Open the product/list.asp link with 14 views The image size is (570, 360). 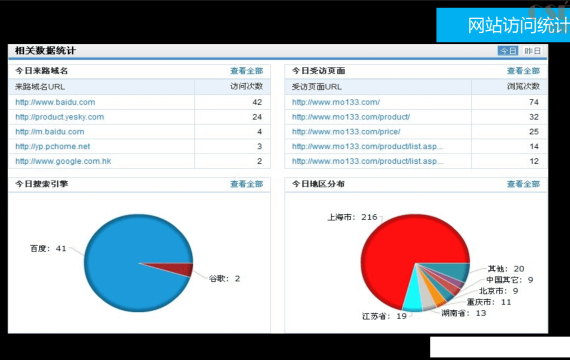pyautogui.click(x=368, y=147)
